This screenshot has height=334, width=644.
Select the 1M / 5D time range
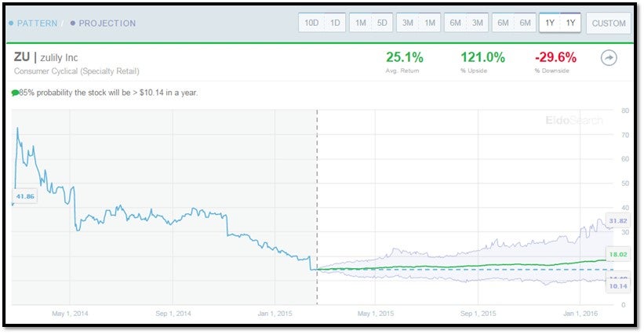(x=371, y=23)
